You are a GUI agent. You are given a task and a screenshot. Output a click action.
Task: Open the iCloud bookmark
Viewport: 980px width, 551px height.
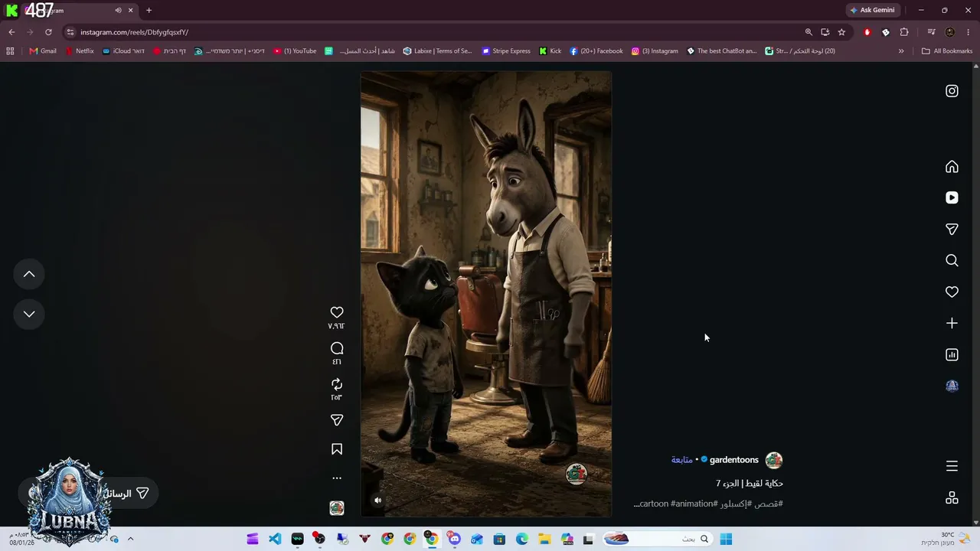[123, 51]
